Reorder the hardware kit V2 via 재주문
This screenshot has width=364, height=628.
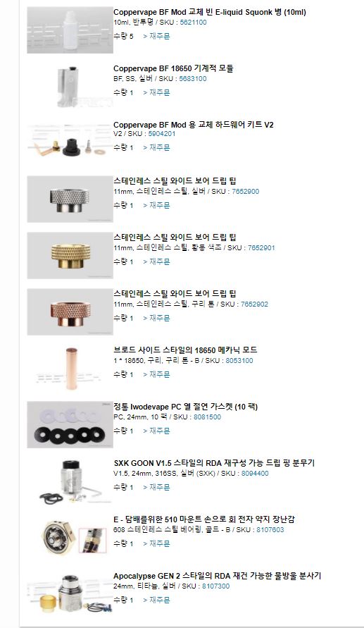[x=156, y=148]
